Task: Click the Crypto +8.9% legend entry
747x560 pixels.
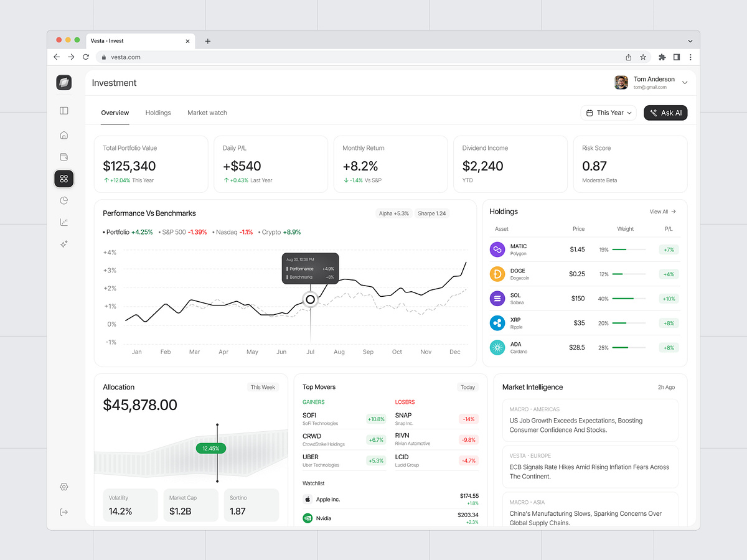Action: tap(280, 232)
